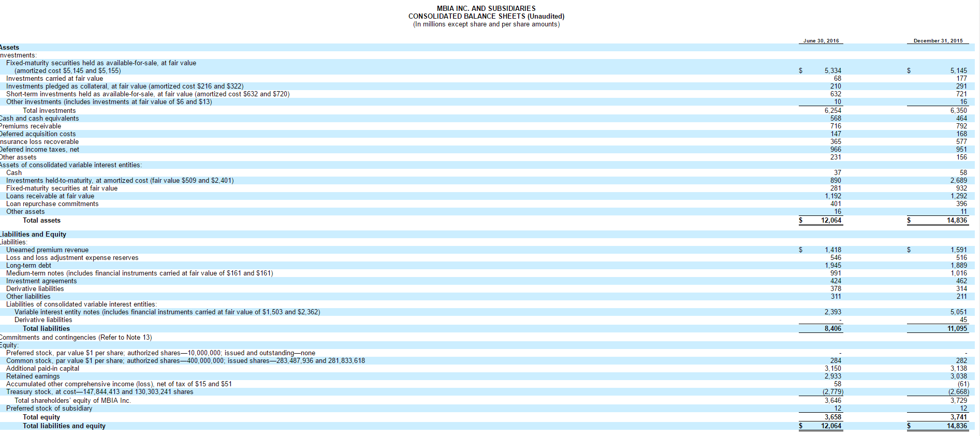The height and width of the screenshot is (436, 980).
Task: Select the "December 31, 2015" column header
Action: [938, 40]
